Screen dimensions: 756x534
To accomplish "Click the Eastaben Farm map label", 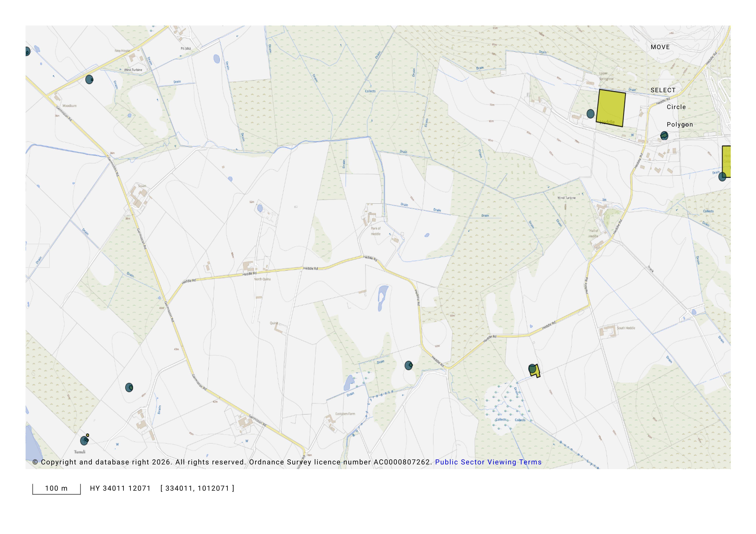I will pos(345,414).
